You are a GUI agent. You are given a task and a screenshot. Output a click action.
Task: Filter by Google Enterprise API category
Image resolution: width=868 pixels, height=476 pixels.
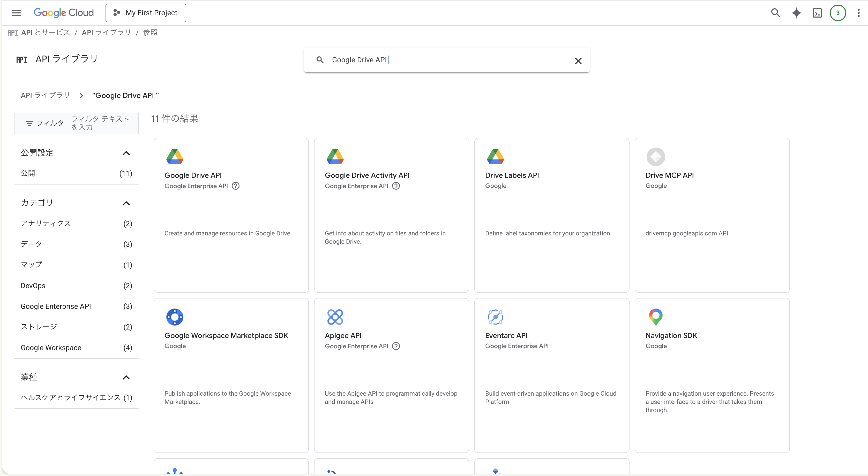[77, 306]
